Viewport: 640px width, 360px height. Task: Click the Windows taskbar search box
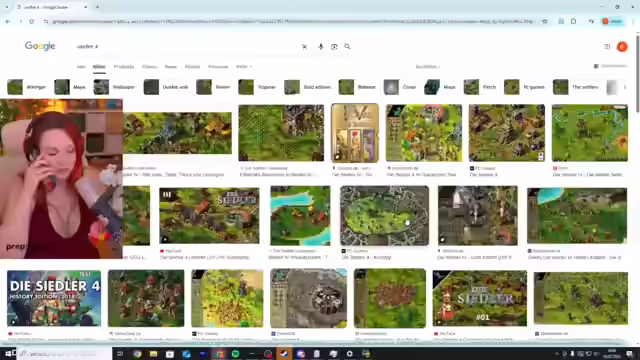(64, 353)
